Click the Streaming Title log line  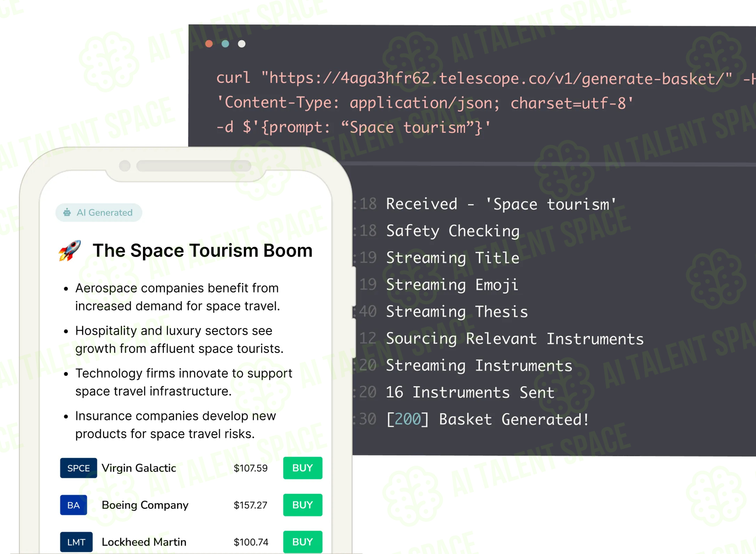click(x=453, y=258)
